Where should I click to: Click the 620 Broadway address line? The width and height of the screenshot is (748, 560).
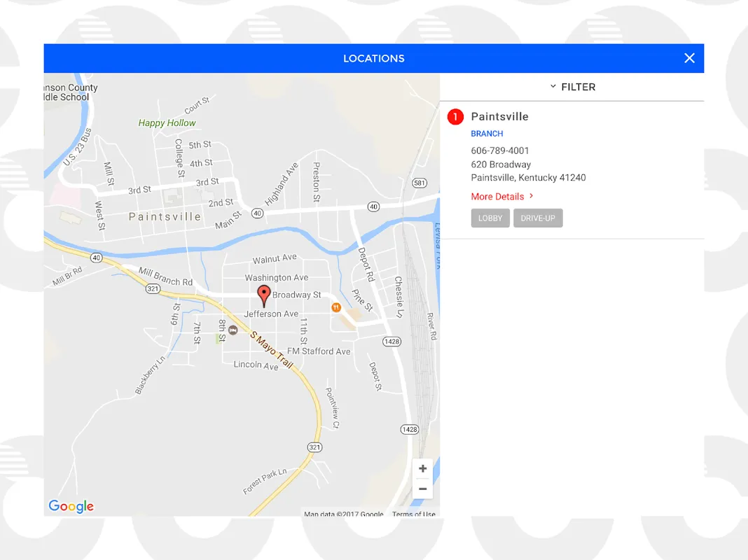501,164
